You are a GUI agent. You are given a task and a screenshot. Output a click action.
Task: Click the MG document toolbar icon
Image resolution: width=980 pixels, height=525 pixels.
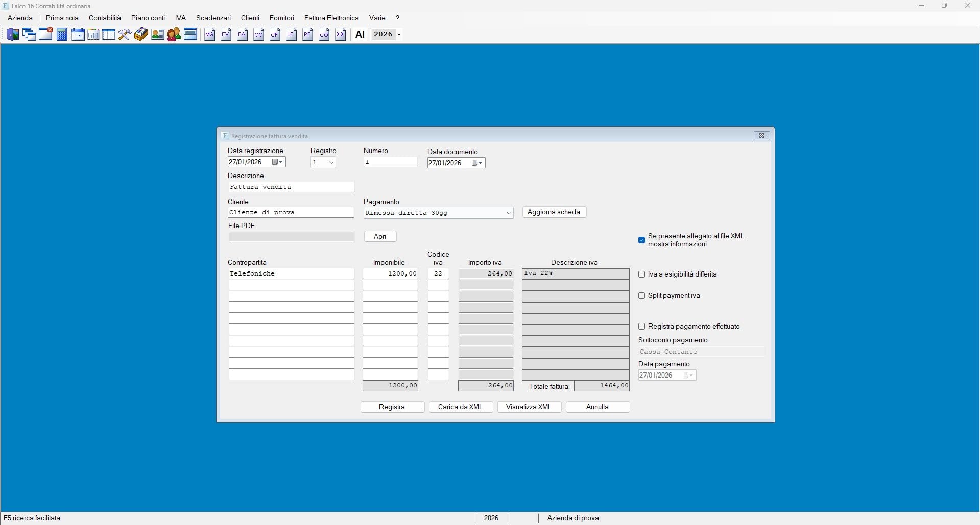209,35
